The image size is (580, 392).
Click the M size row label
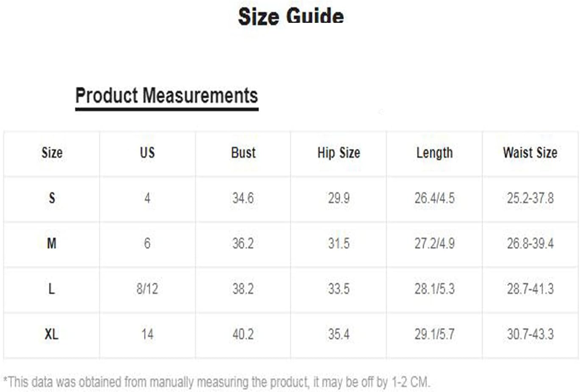pyautogui.click(x=52, y=243)
